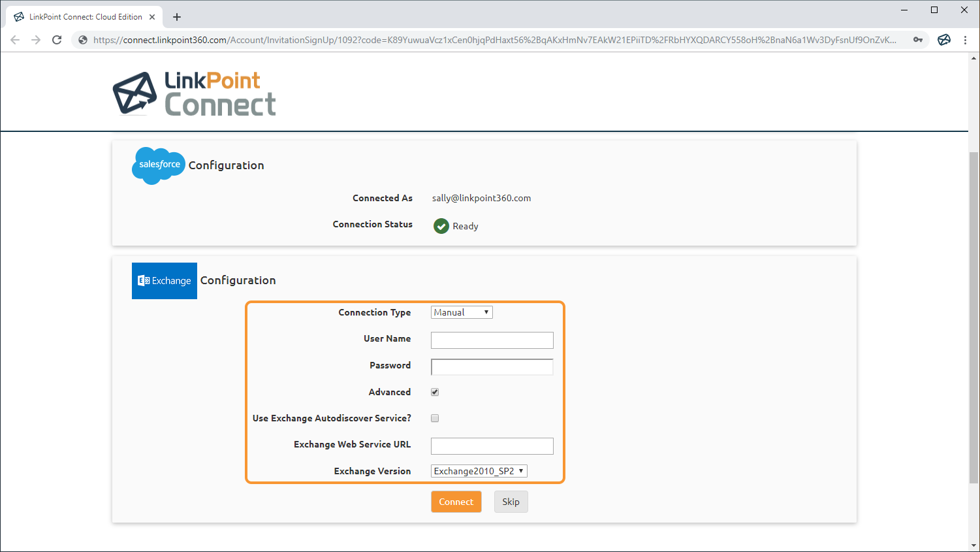The image size is (980, 552).
Task: Click the Skip button
Action: pos(511,502)
